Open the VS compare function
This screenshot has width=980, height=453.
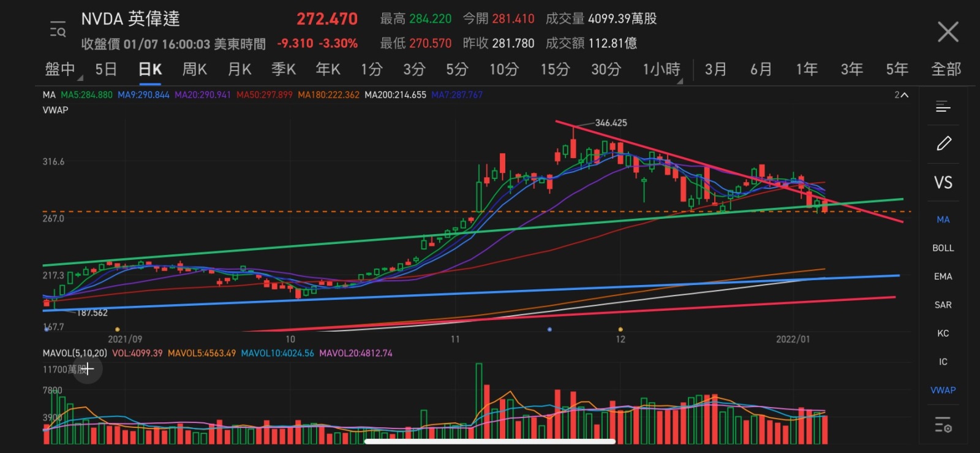(x=943, y=182)
